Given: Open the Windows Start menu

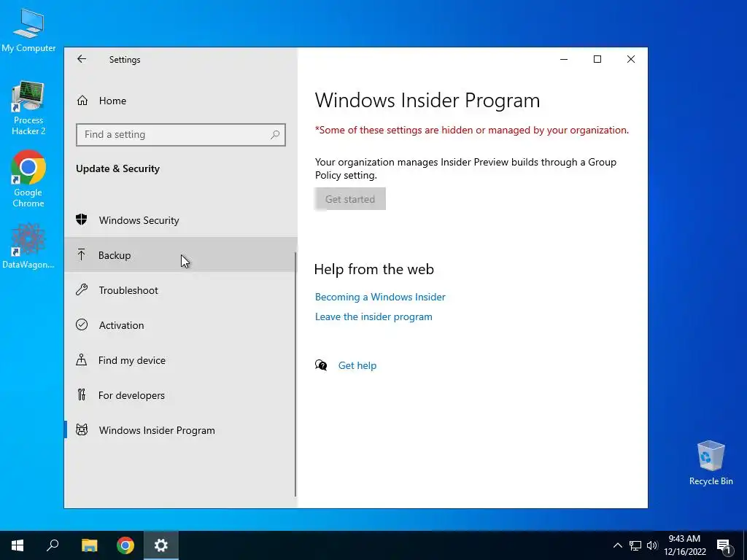Looking at the screenshot, I should click(18, 545).
